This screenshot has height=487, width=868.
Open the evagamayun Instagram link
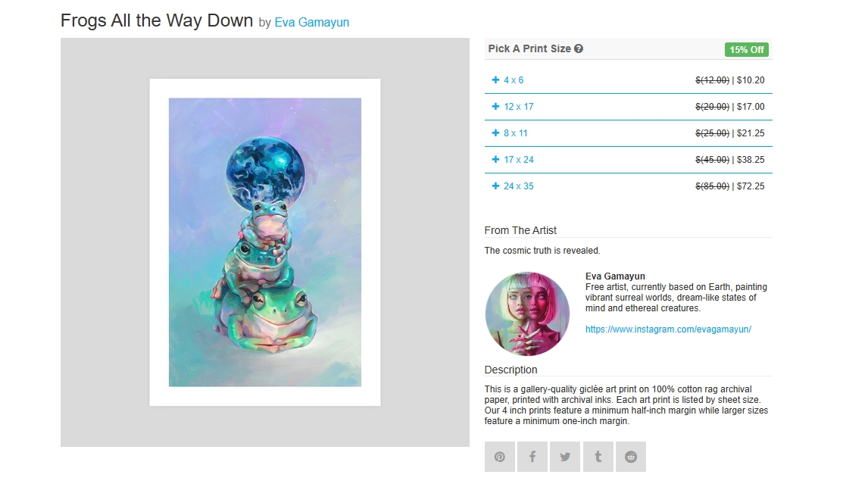click(x=668, y=329)
